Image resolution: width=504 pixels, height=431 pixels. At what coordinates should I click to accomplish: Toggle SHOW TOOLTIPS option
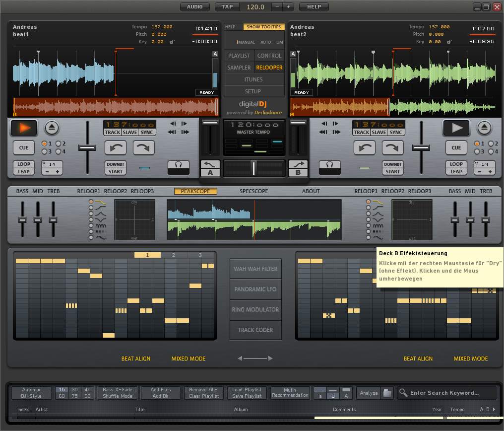click(x=263, y=27)
